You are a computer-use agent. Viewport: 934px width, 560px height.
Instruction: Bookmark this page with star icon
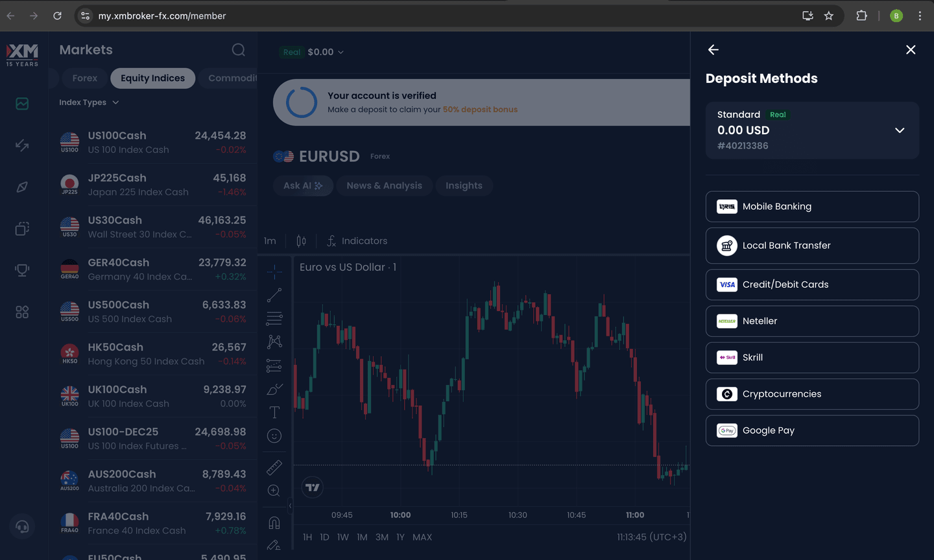tap(829, 16)
